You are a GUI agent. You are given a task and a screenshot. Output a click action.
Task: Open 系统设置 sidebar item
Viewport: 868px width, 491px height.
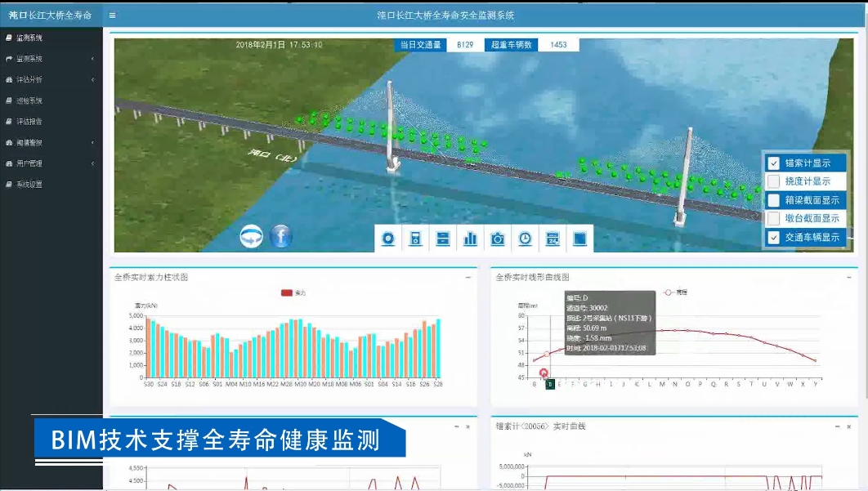[x=51, y=185]
